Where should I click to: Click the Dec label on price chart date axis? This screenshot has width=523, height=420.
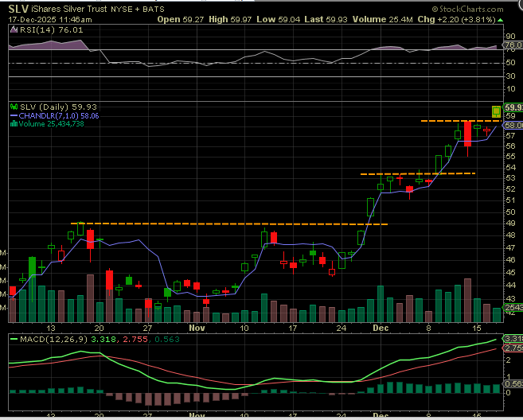tap(381, 328)
